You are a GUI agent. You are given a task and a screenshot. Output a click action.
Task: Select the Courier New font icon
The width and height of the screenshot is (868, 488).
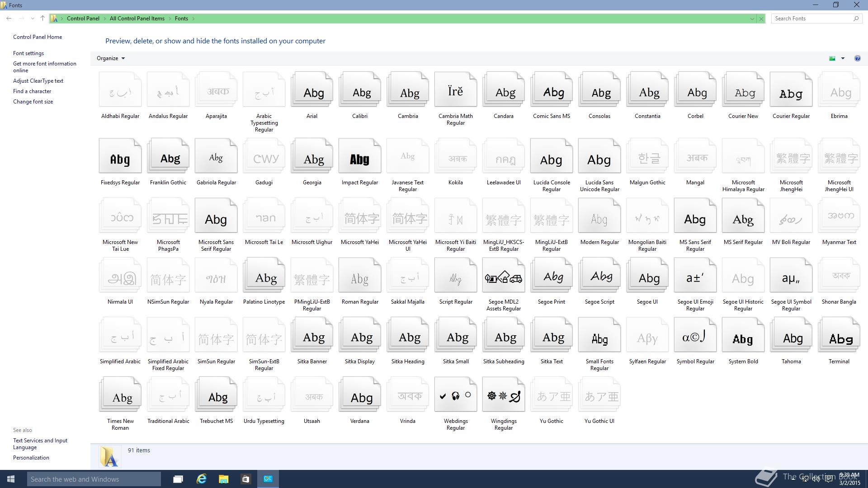[x=743, y=89]
